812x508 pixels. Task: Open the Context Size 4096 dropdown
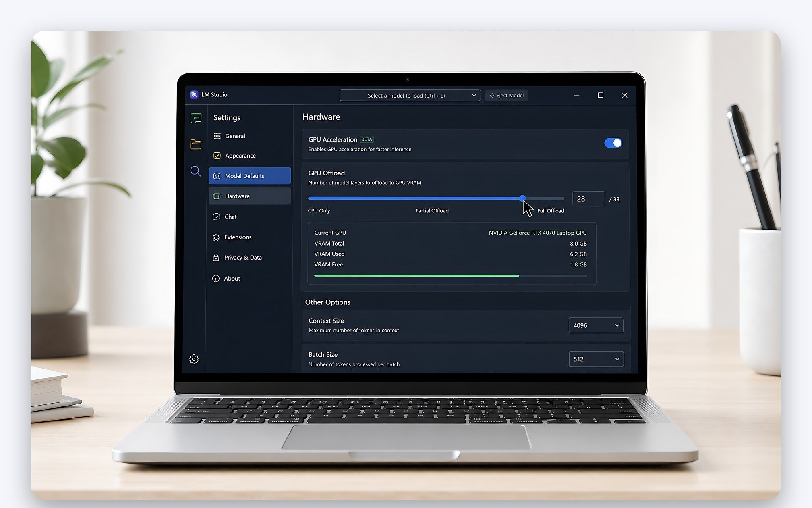(596, 325)
